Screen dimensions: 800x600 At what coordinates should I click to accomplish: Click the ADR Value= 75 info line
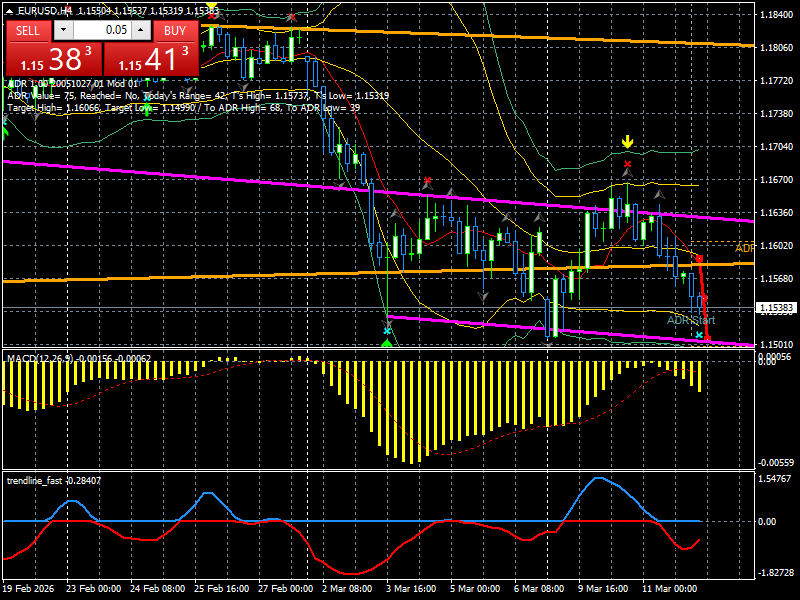tap(198, 95)
